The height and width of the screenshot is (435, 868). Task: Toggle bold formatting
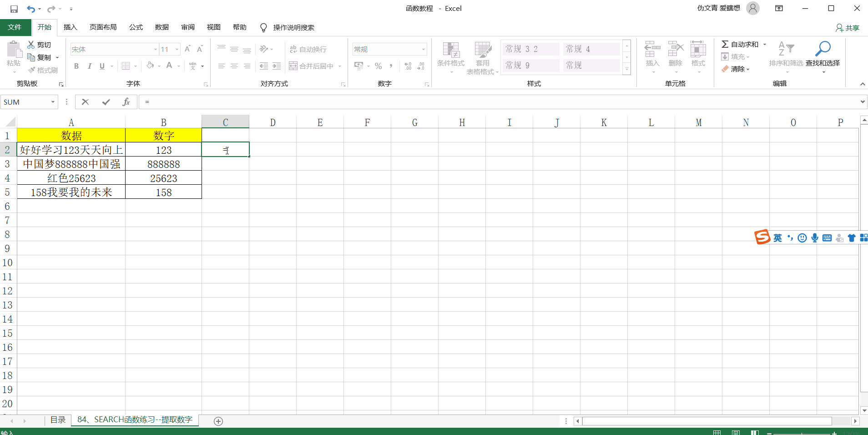coord(76,66)
